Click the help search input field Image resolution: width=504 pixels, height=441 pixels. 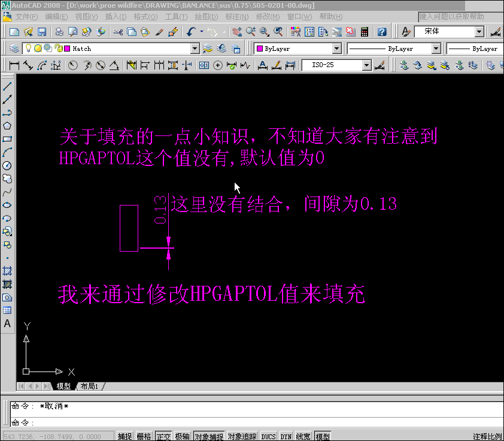tap(460, 17)
